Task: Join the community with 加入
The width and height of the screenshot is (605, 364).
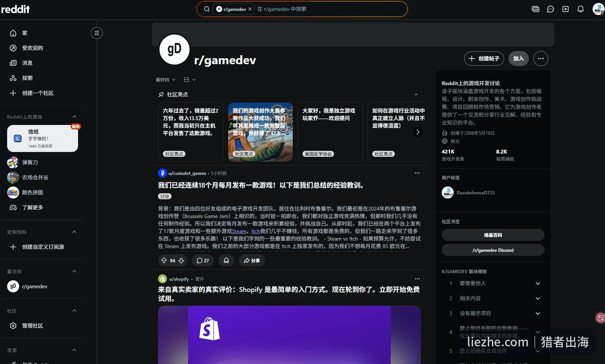Action: tap(519, 59)
